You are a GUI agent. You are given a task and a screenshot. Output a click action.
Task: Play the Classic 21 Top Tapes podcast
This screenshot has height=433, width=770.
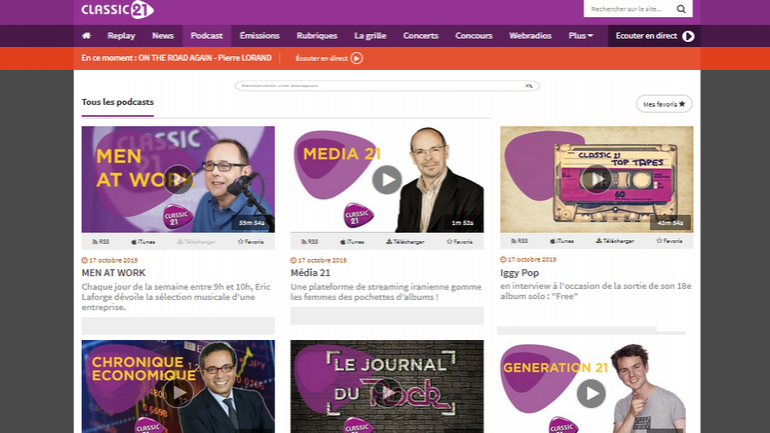(596, 179)
